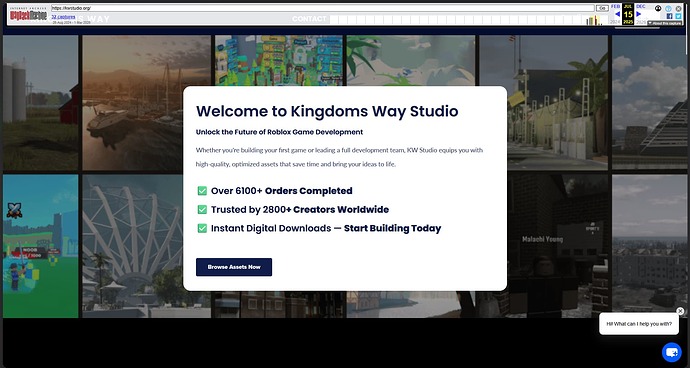Open the Malachi Young interior thumbnail
This screenshot has height=368, width=690.
coord(558,246)
